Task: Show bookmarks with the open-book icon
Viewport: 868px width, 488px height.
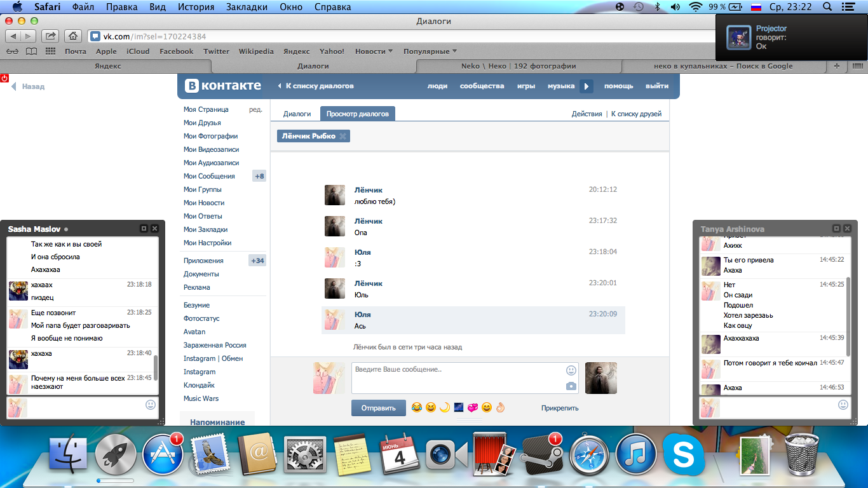Action: point(31,51)
